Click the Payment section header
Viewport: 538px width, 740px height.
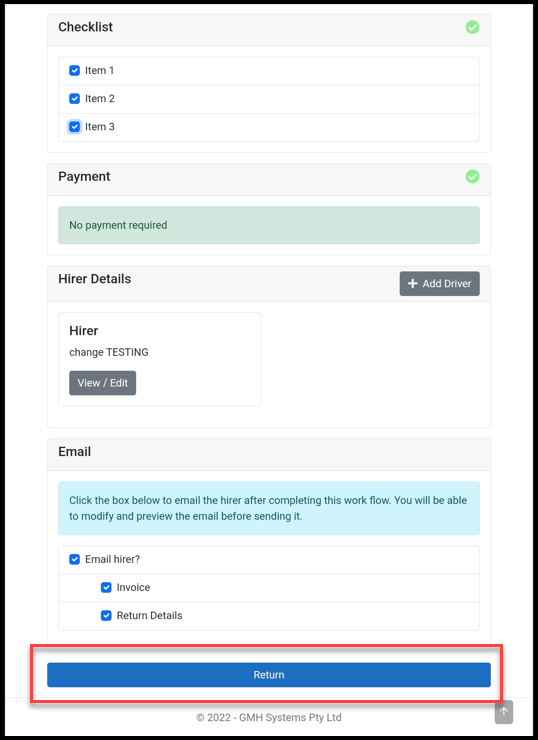[x=269, y=179]
